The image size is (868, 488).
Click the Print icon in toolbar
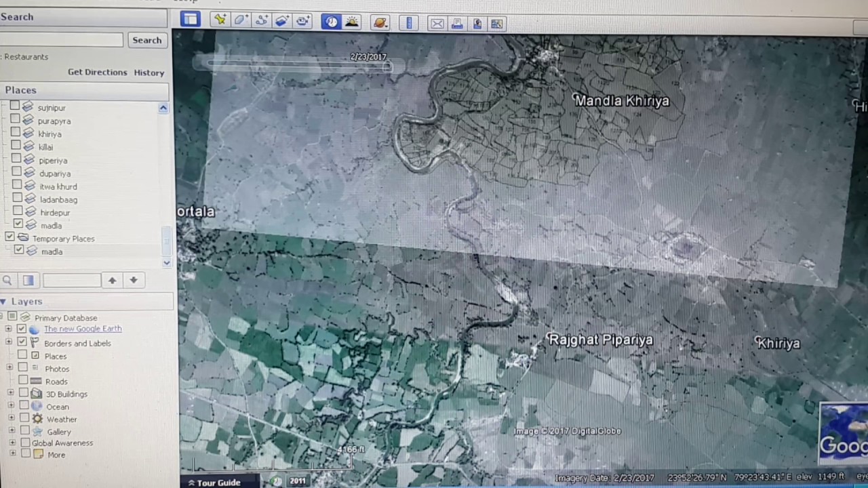[457, 24]
